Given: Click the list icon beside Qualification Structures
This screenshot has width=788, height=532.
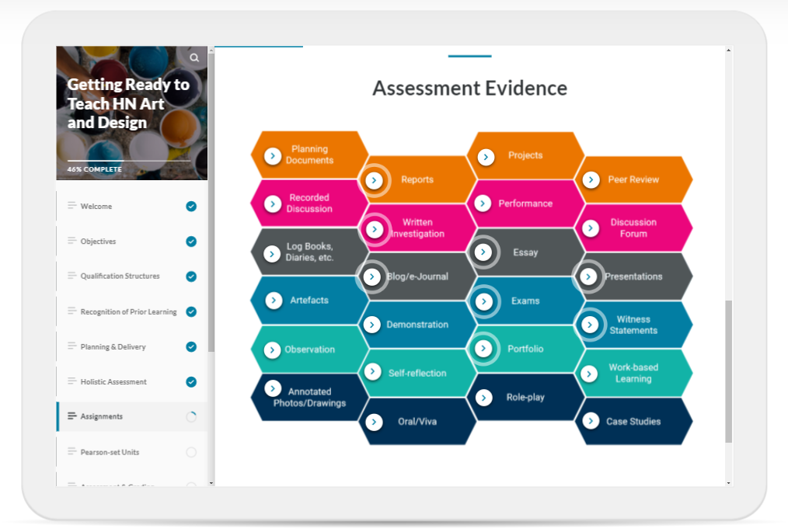Looking at the screenshot, I should click(x=72, y=276).
